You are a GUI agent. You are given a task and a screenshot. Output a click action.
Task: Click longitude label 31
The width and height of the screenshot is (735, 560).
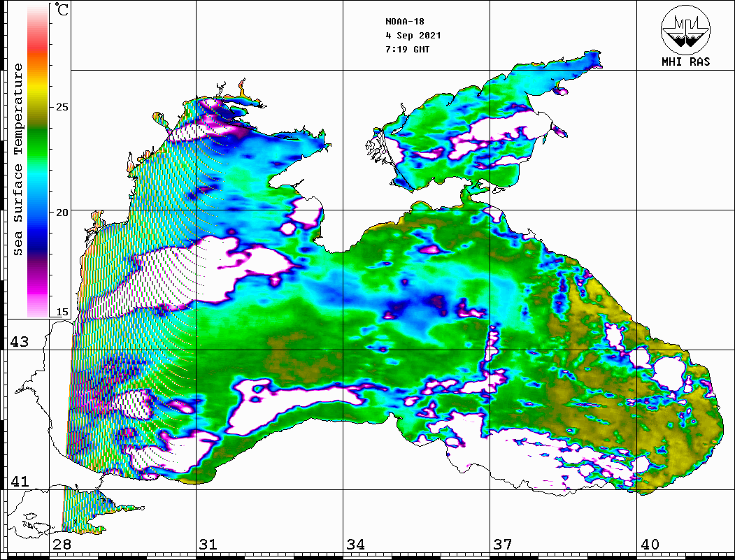point(208,545)
